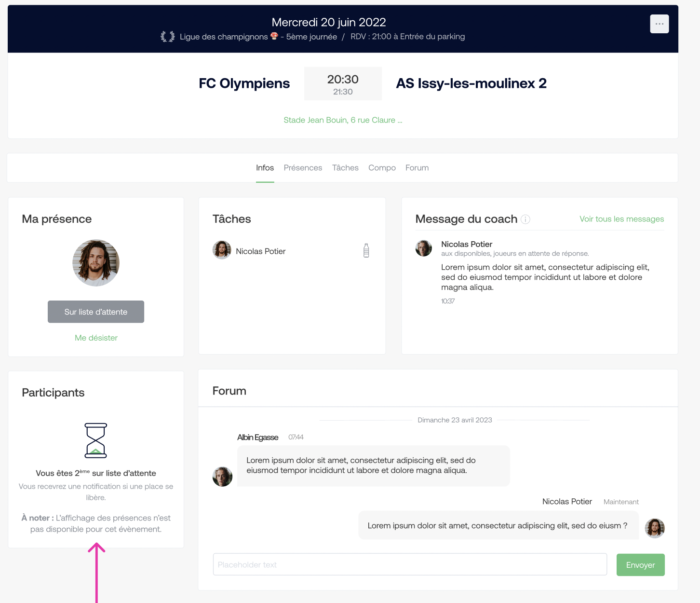Click the À noter presence display notice
Screen dimensions: 700x603
point(96,523)
